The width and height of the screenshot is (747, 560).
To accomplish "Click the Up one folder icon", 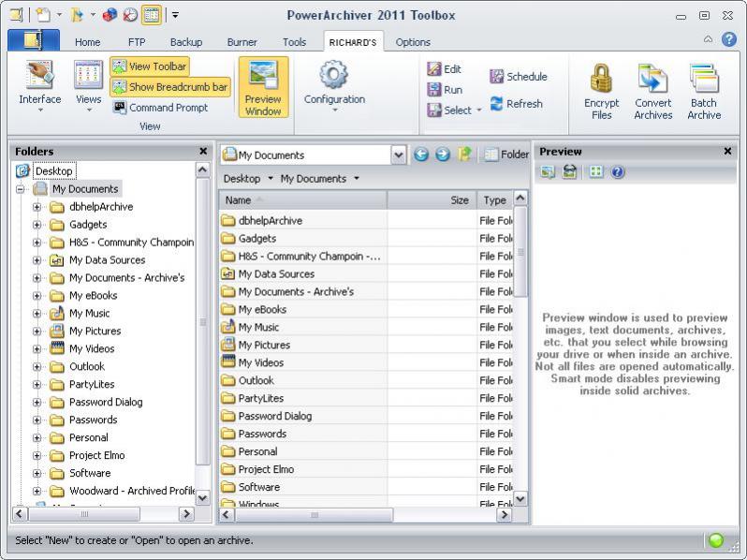I will [464, 155].
